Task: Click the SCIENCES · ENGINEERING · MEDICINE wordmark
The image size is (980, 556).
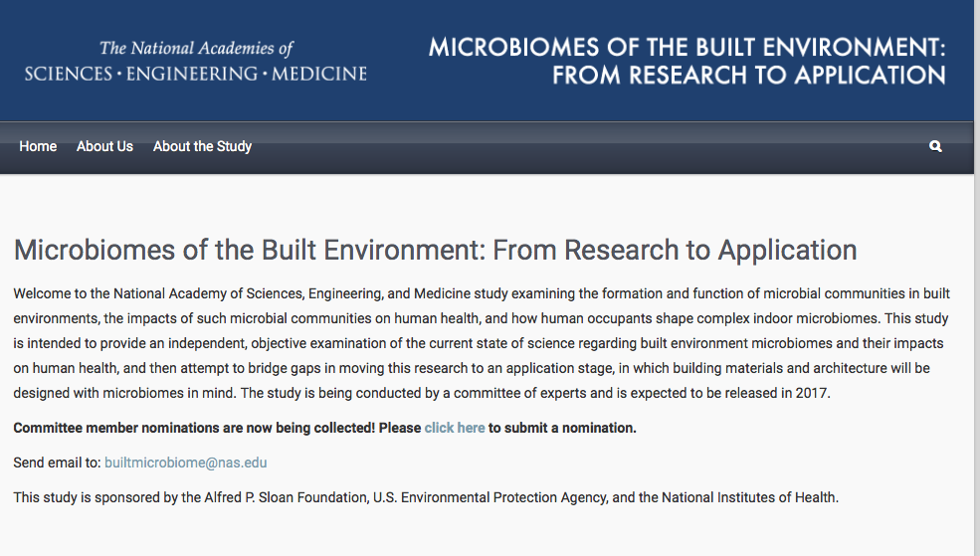Action: (x=196, y=74)
